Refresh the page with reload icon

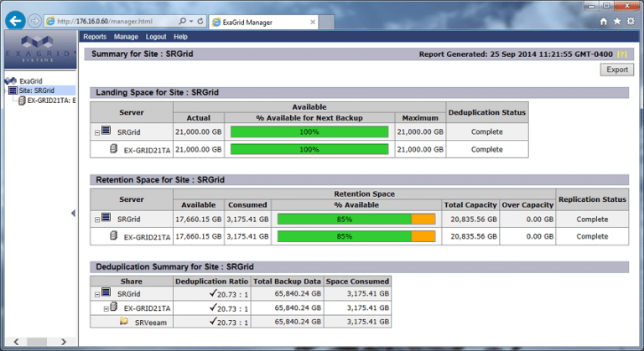click(x=200, y=21)
